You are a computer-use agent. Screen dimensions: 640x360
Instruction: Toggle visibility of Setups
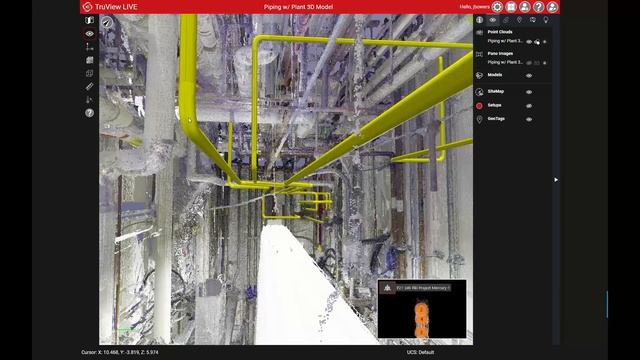tap(529, 106)
